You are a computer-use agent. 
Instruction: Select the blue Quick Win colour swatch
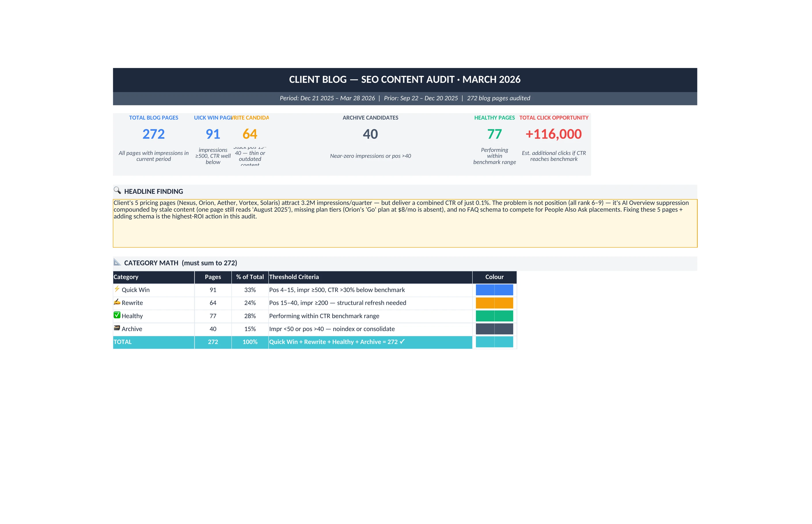point(494,290)
